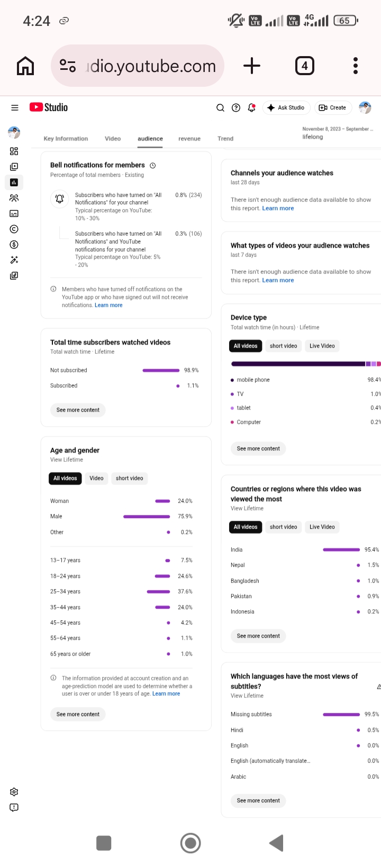
Task: Open Content icon in left sidebar
Action: point(14,167)
